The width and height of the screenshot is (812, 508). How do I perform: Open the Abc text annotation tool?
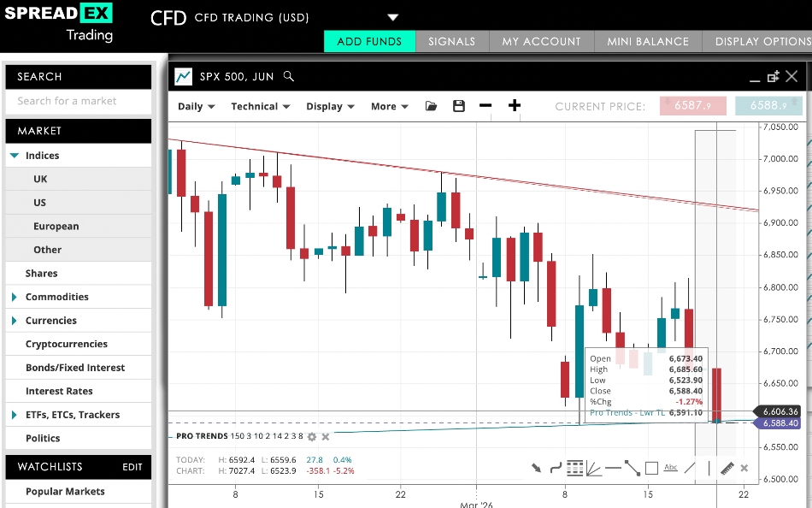pyautogui.click(x=671, y=468)
